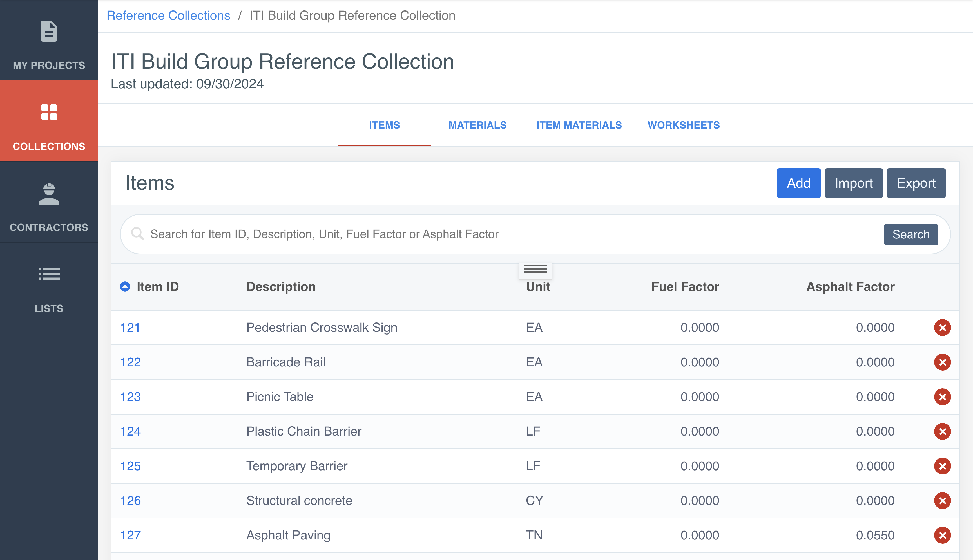Remove the Barricade Rail item

[x=942, y=362]
